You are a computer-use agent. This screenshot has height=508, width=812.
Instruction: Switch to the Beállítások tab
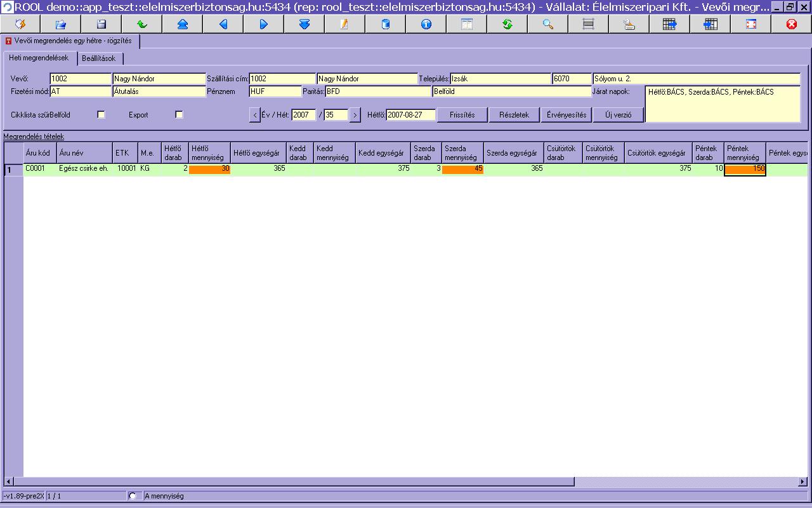(x=99, y=58)
